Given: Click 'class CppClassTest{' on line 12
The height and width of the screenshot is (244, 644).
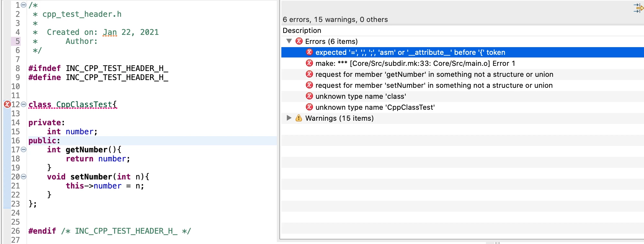Looking at the screenshot, I should click(73, 105).
